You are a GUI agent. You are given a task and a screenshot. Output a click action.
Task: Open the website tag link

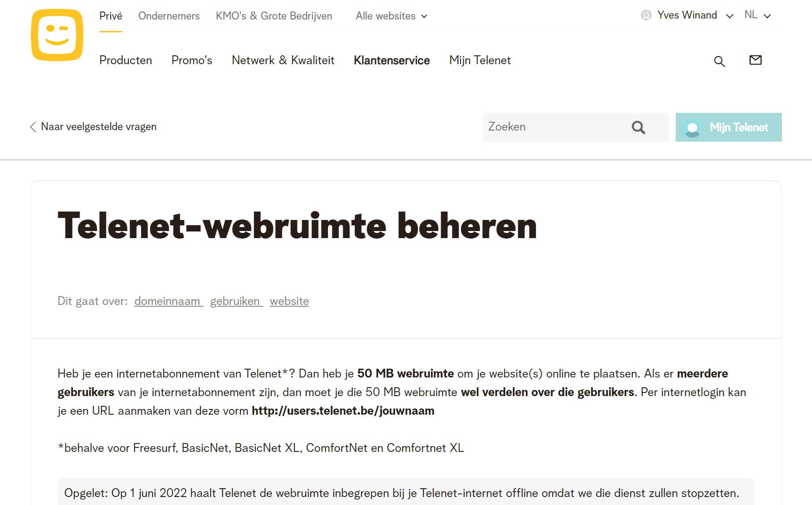click(x=289, y=301)
